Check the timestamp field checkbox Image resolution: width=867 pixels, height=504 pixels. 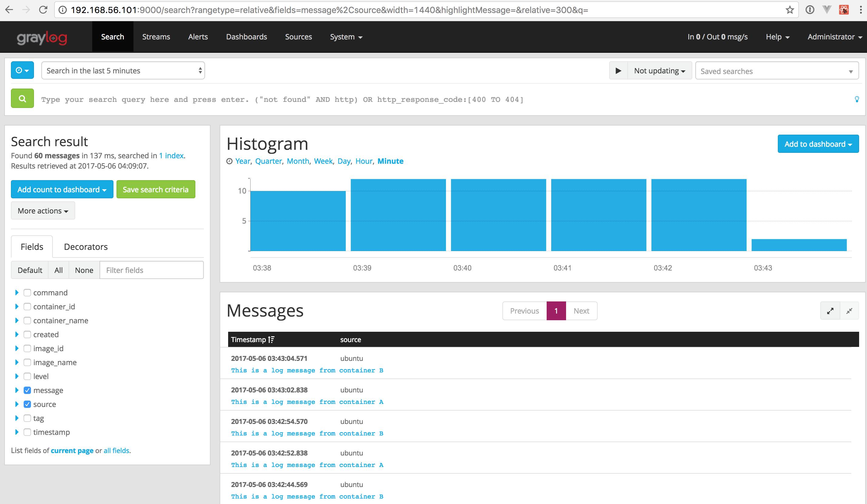pyautogui.click(x=27, y=432)
